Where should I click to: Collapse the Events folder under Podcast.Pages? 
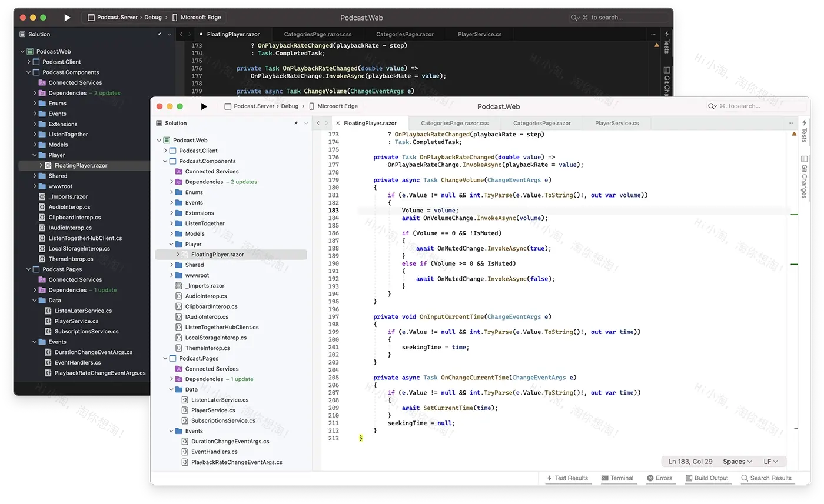point(171,430)
